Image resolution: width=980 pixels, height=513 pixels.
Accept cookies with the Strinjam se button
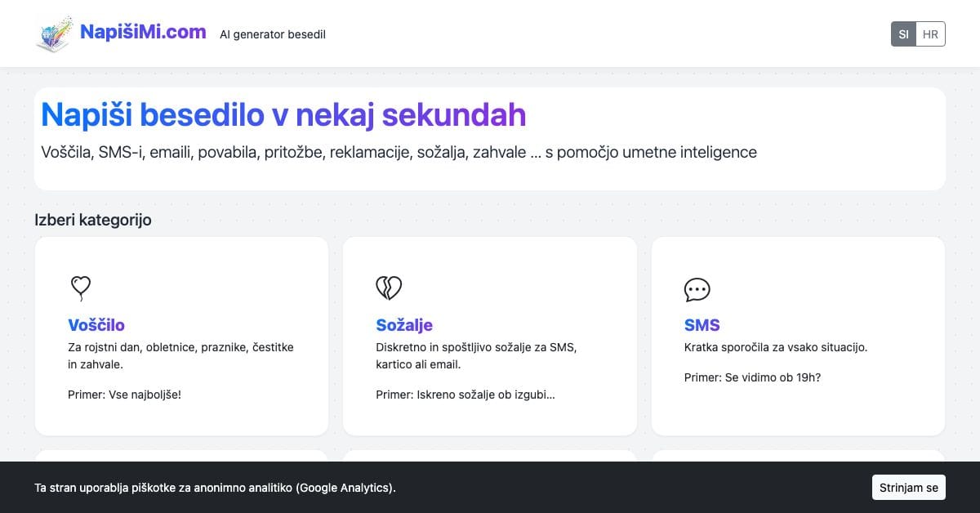[x=909, y=488]
